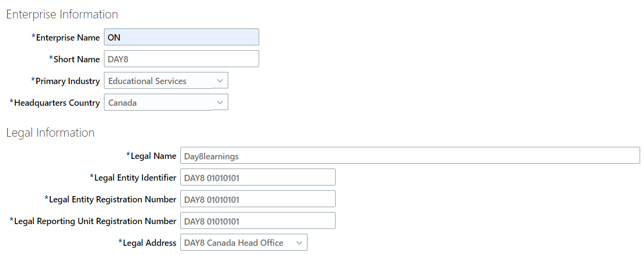This screenshot has width=644, height=255.
Task: Click the Enterprise Information section heading
Action: pos(62,14)
